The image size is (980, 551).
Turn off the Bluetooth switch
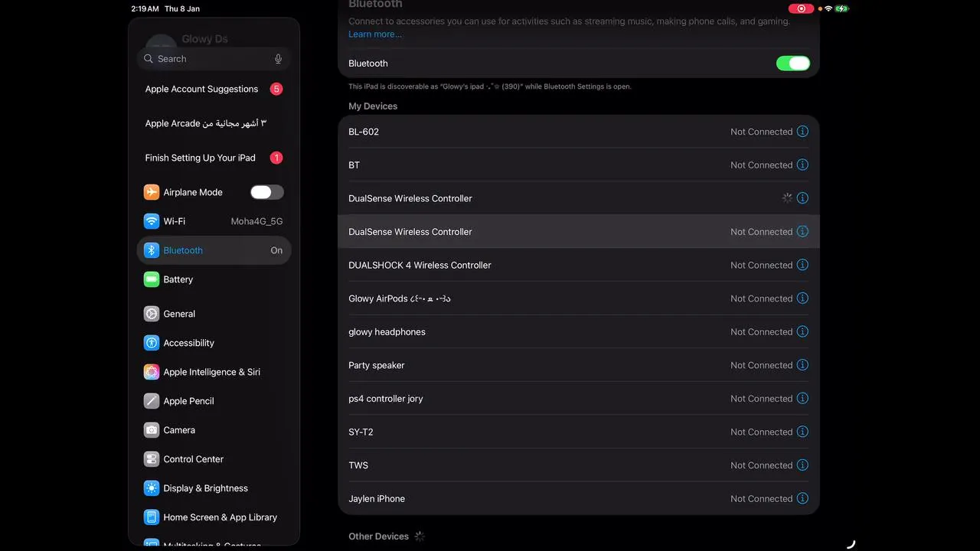click(793, 64)
